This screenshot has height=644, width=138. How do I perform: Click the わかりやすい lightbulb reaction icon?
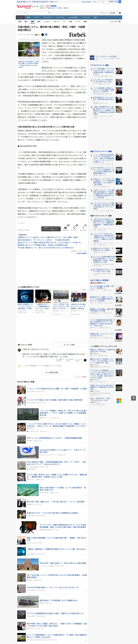(x=74, y=228)
